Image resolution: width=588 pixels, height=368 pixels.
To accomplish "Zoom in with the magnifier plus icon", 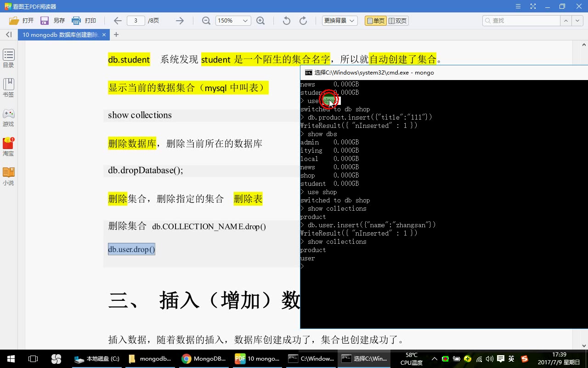I will (x=261, y=20).
